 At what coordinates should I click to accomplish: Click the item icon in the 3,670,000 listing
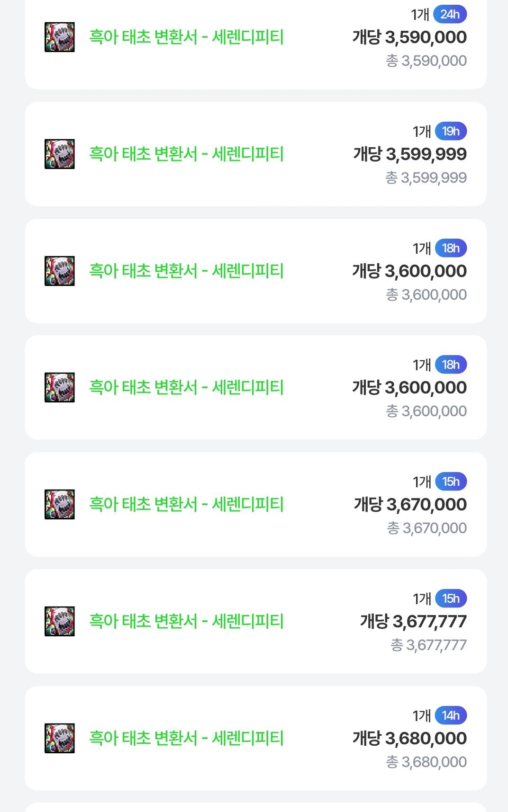point(60,504)
